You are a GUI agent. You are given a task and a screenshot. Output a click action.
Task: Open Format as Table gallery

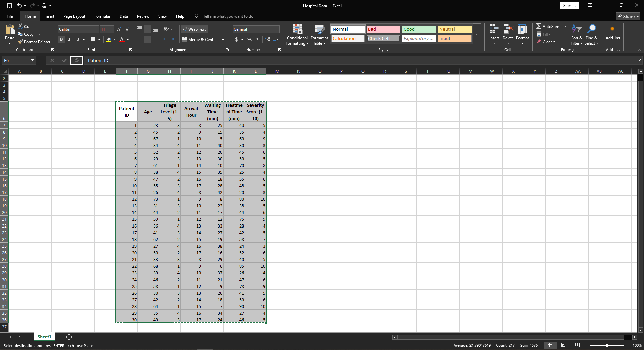[319, 35]
